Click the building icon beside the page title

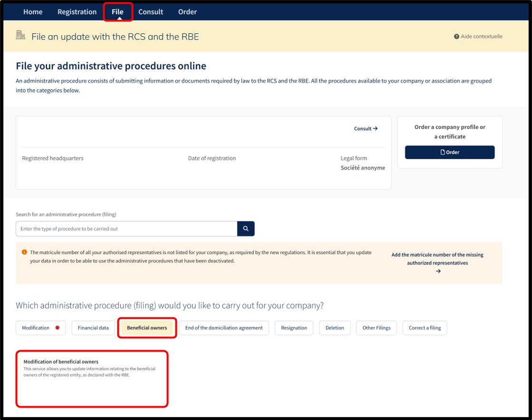tap(20, 35)
